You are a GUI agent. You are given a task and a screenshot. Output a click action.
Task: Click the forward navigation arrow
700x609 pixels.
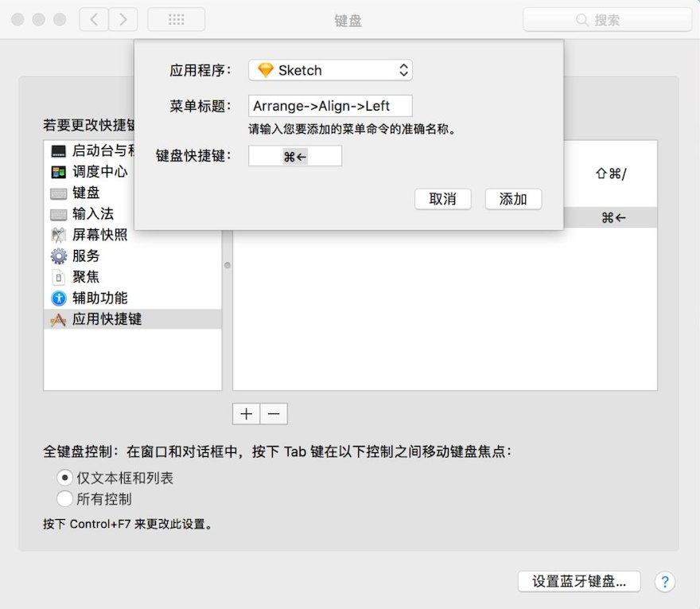coord(123,19)
